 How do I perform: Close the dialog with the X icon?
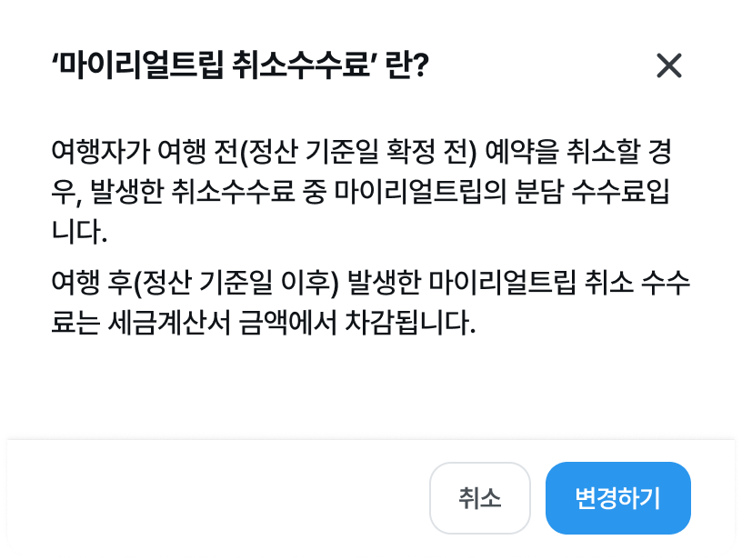[x=668, y=65]
